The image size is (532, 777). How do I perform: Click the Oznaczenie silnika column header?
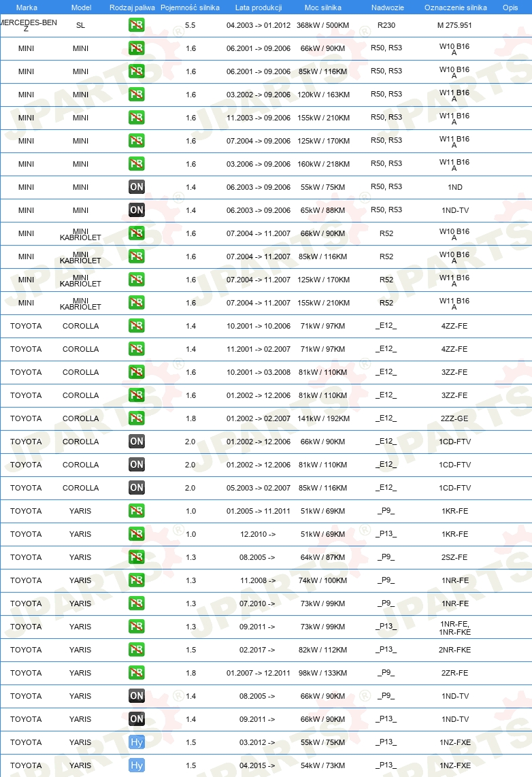click(455, 7)
